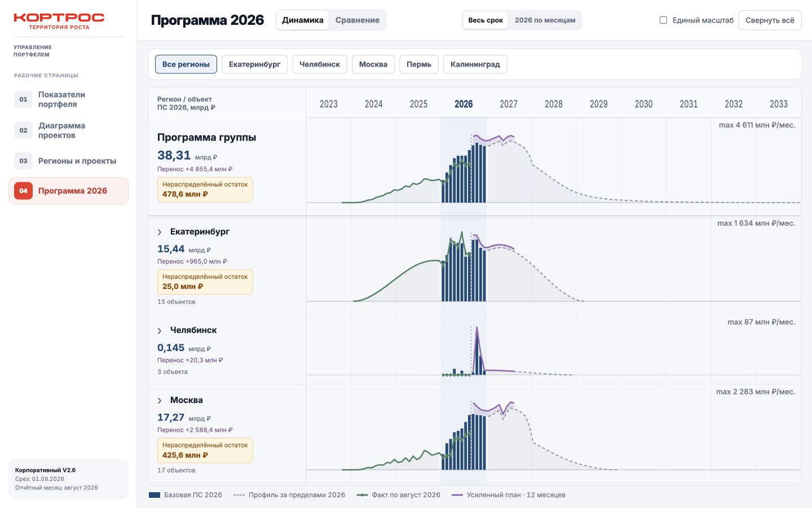Switch to the Динамика tab
This screenshot has height=508, width=812.
point(303,20)
